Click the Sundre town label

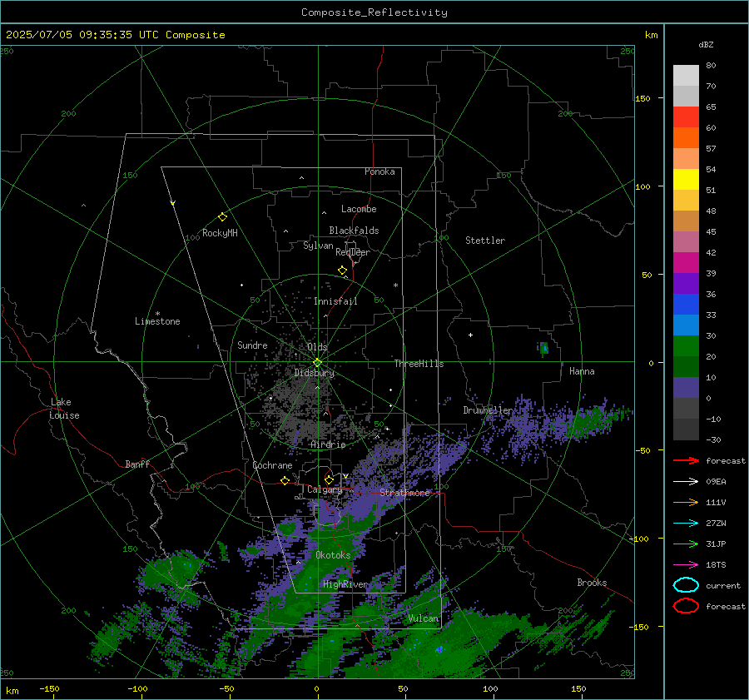pyautogui.click(x=252, y=345)
